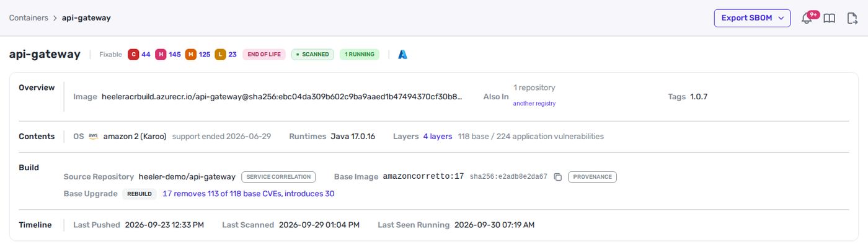The width and height of the screenshot is (868, 244).
Task: Click the critical count 44
Action: click(x=146, y=55)
